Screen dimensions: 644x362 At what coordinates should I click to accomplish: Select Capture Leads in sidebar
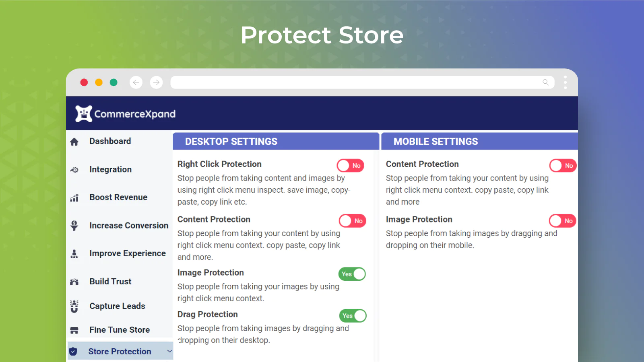point(117,306)
